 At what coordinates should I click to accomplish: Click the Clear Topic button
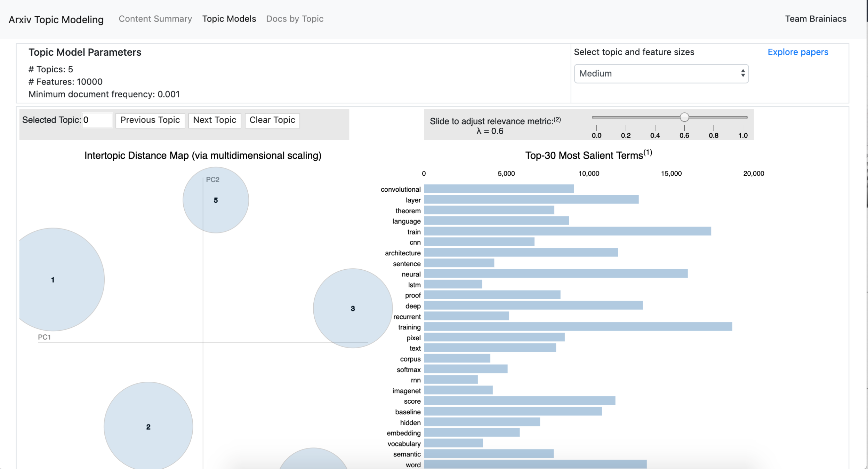272,120
